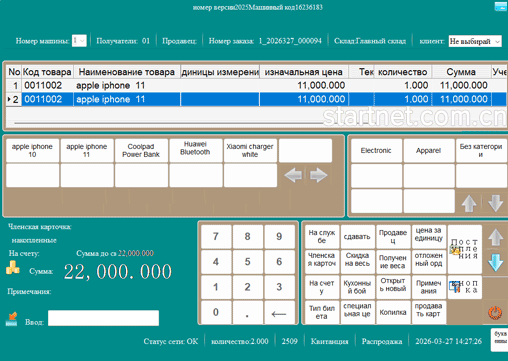Viewport: 508px width, 361px height.
Task: Click the blue icon in top-right corner
Action: pos(501,6)
